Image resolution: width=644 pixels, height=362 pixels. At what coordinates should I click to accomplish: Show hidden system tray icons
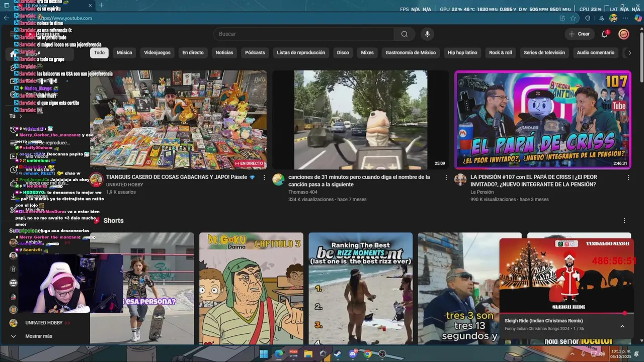tap(572, 354)
